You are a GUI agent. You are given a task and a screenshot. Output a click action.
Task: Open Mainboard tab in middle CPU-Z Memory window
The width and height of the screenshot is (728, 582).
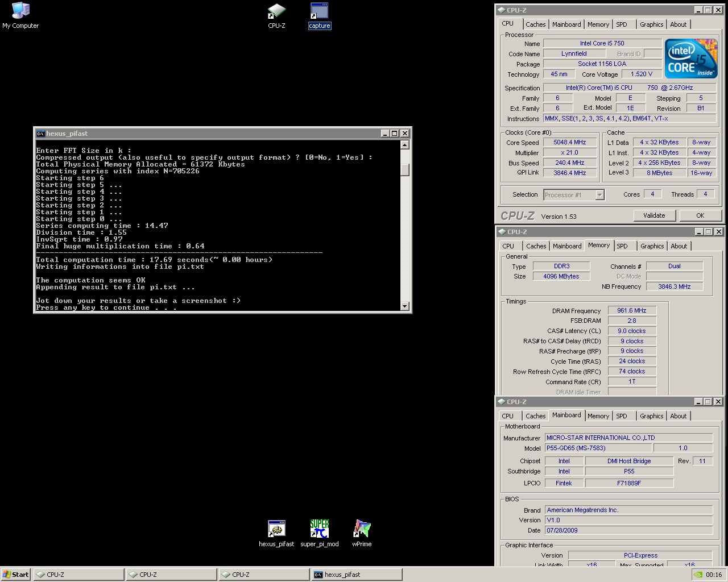pos(568,246)
